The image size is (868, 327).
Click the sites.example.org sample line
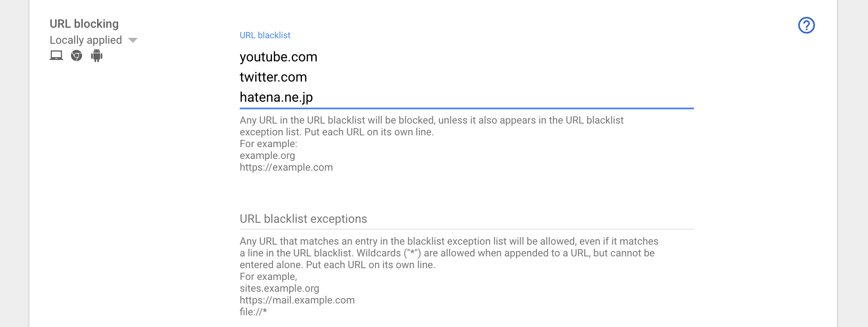(280, 288)
